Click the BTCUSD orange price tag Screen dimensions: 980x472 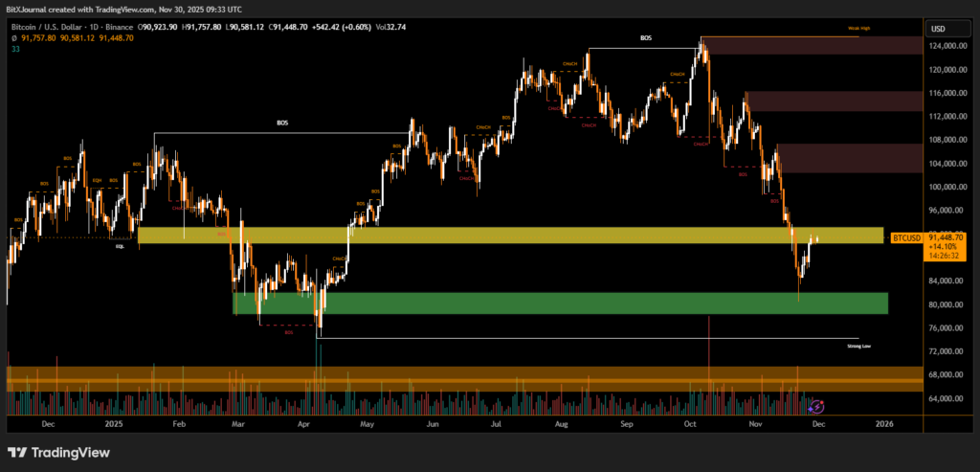click(x=906, y=237)
